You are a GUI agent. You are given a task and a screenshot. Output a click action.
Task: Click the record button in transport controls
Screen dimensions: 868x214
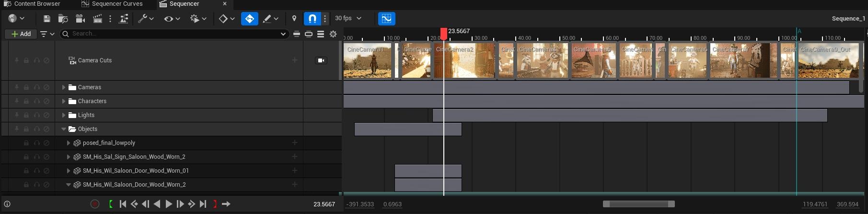point(95,204)
